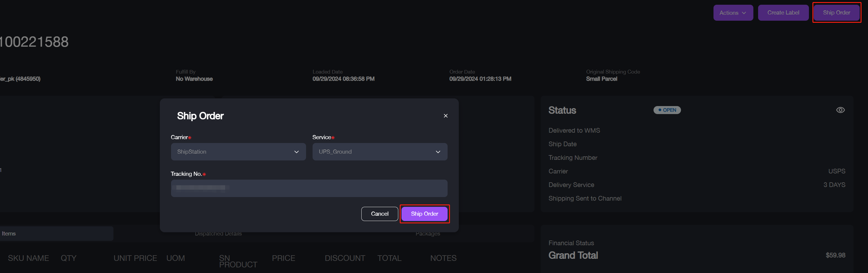
Task: Click the SKU NAME column header
Action: tap(28, 258)
